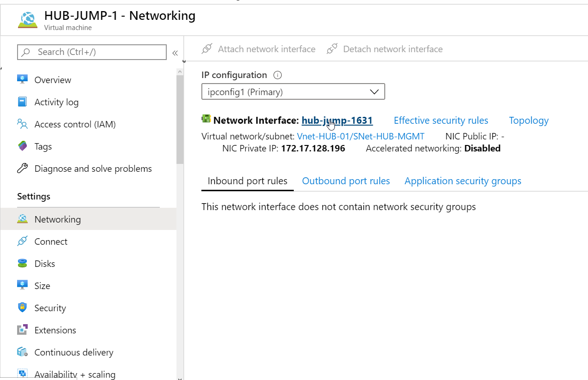This screenshot has width=588, height=380.
Task: Click the green network interface icon
Action: click(206, 119)
